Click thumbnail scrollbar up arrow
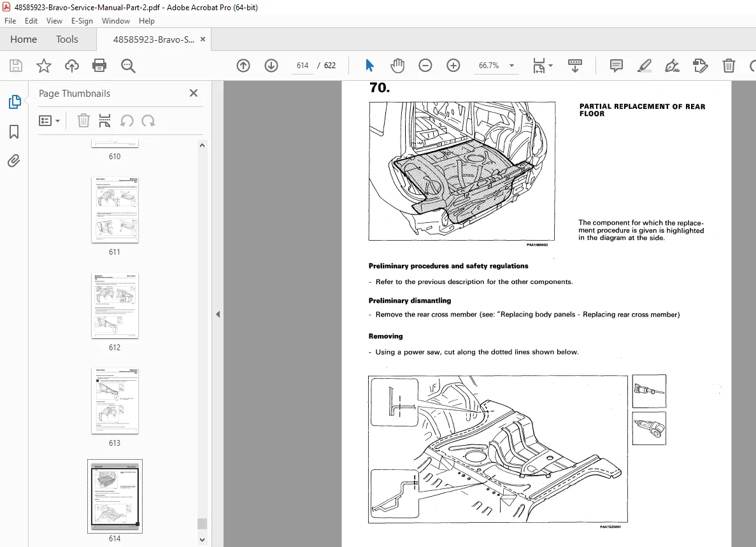The width and height of the screenshot is (756, 547). point(202,145)
